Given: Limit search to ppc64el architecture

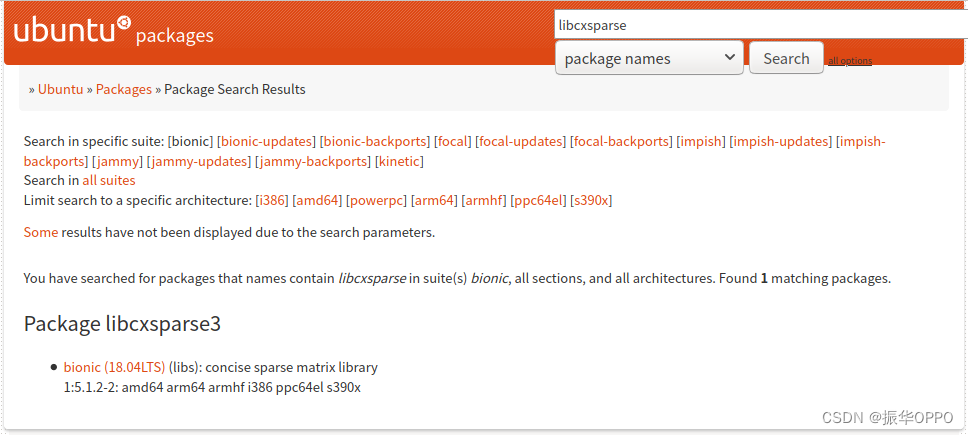Looking at the screenshot, I should [538, 201].
